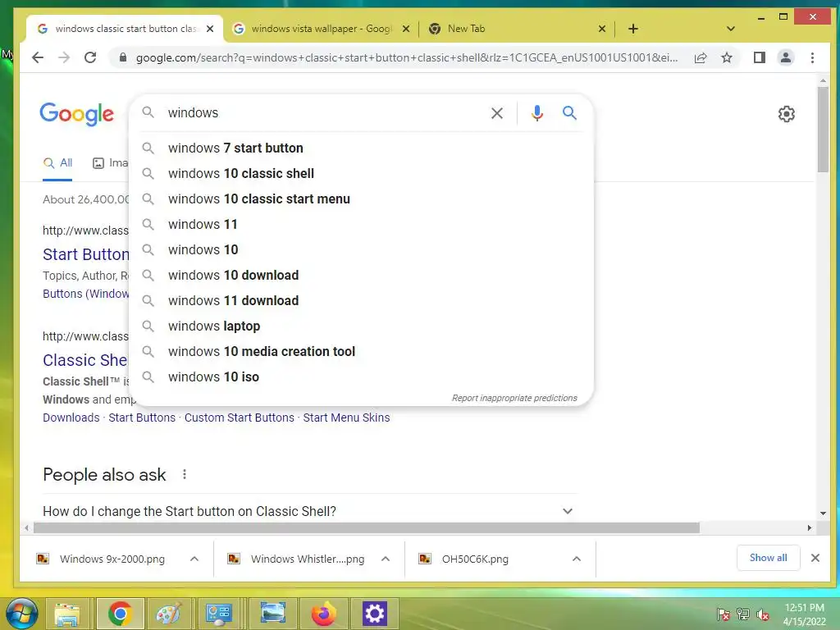Screen dimensions: 840x630
Task: Click Chrome icon in taskbar
Action: pos(120,614)
